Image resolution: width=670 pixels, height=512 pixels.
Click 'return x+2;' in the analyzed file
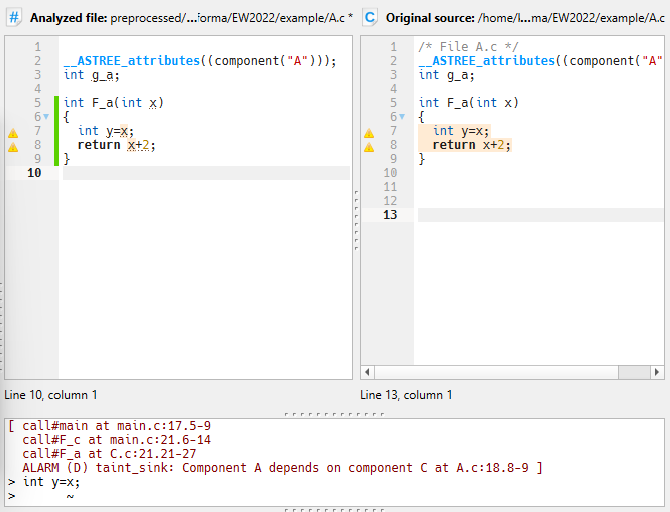(116, 145)
